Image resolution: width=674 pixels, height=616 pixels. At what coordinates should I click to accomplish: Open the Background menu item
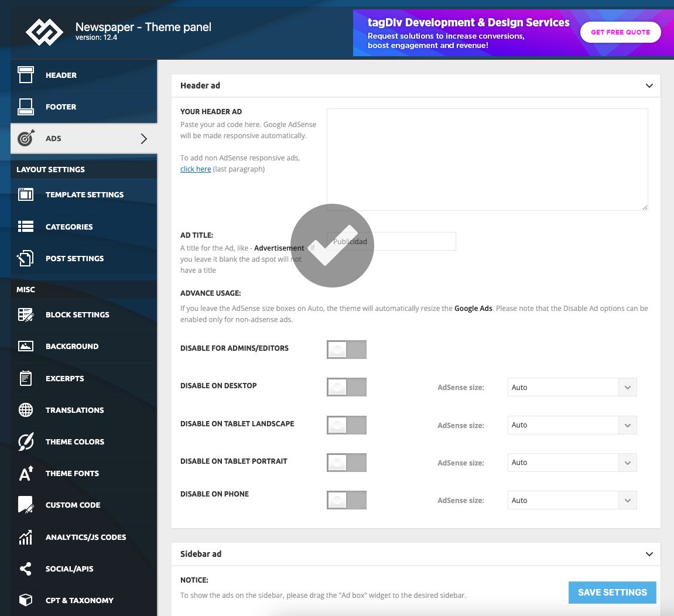point(84,347)
